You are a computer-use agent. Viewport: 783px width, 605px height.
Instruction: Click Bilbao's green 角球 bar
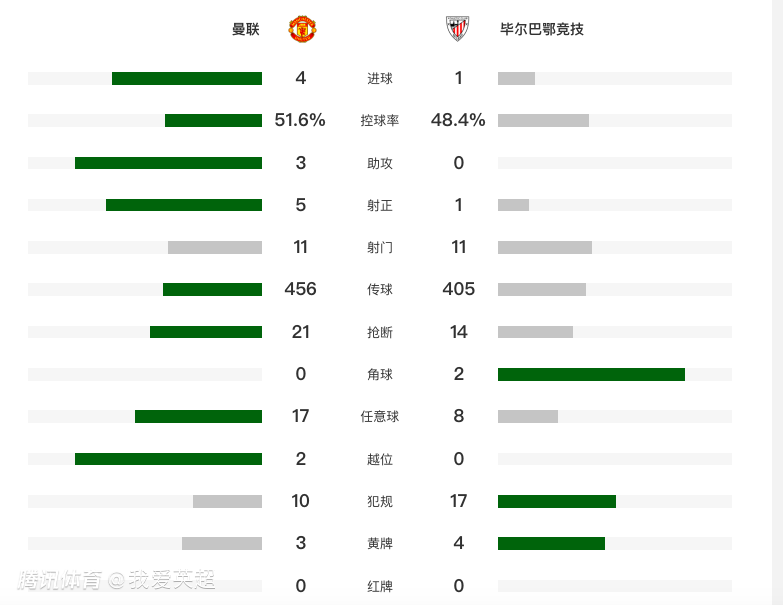pyautogui.click(x=591, y=374)
